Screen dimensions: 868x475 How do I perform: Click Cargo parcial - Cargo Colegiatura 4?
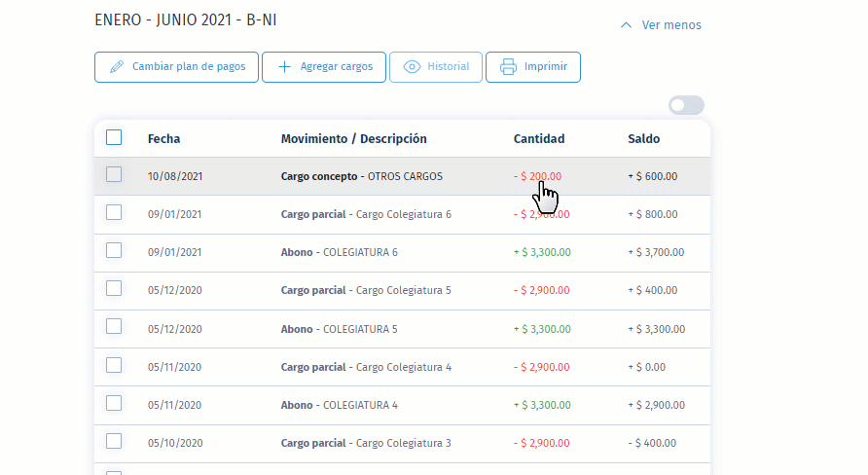click(366, 367)
